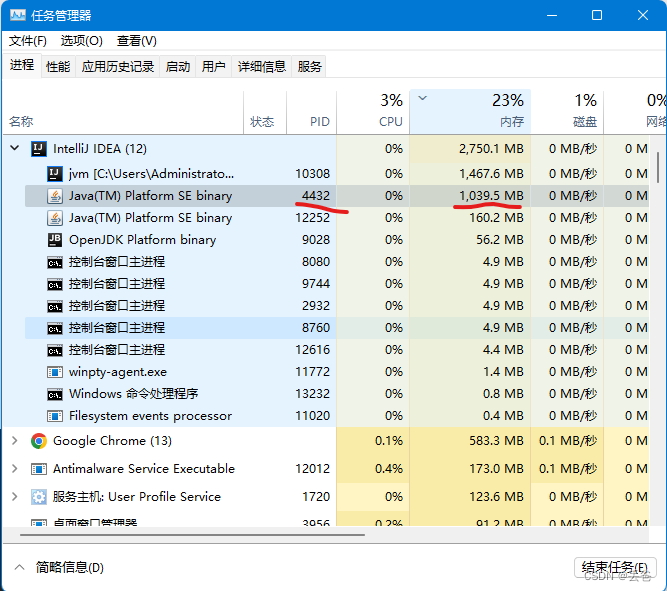Click the vertical scrollbar thumb
This screenshot has height=591, width=667.
(658, 168)
